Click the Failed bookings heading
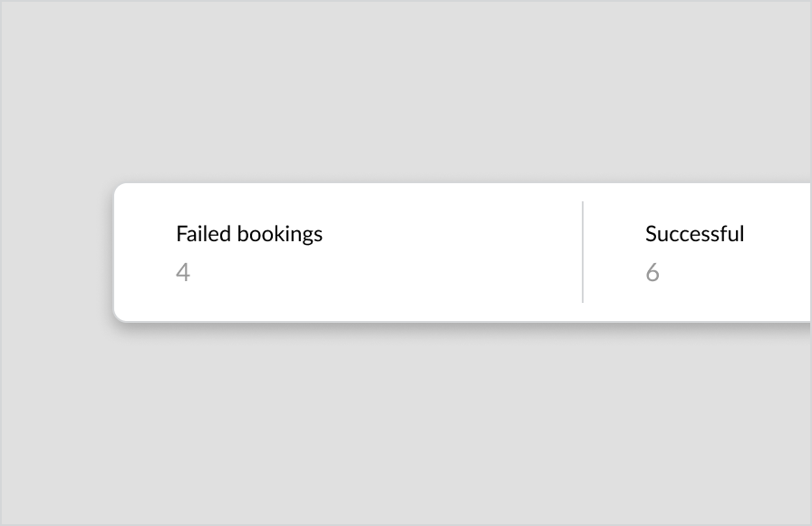This screenshot has height=526, width=812. point(249,234)
